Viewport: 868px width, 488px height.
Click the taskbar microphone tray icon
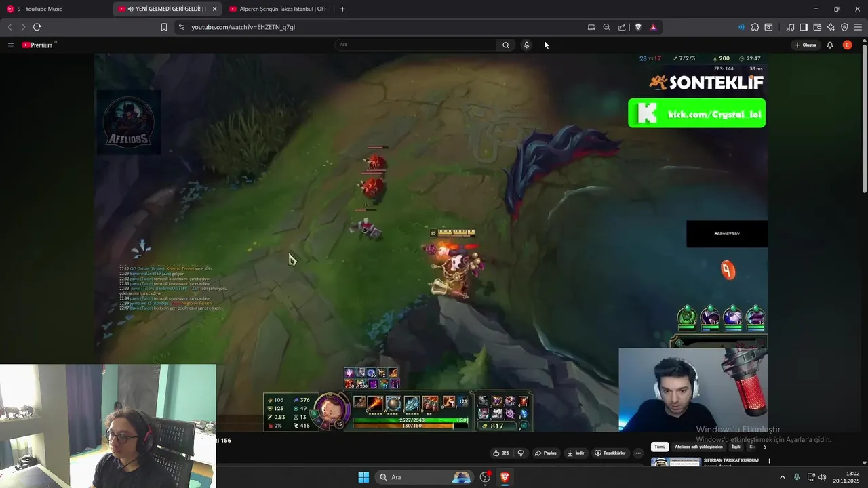[x=797, y=477]
